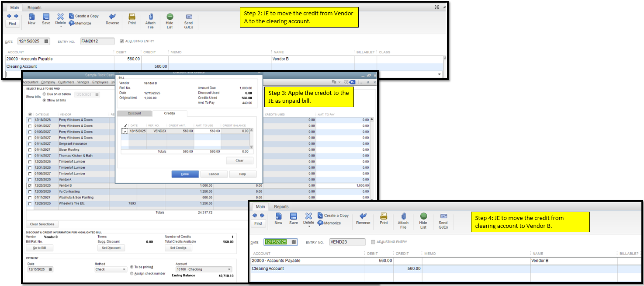Open the Company menu

(x=48, y=82)
